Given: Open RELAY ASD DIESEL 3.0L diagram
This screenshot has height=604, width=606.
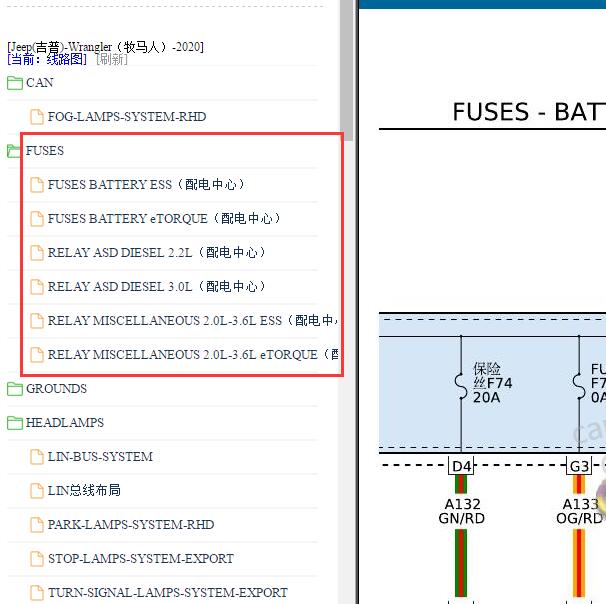Looking at the screenshot, I should (x=157, y=287).
